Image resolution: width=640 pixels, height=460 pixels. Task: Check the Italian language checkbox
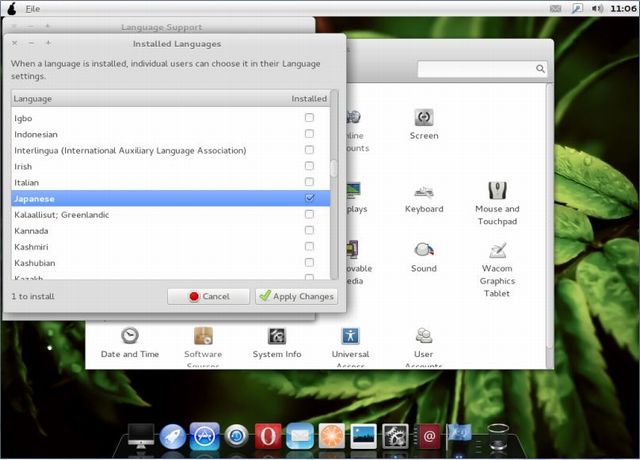(x=309, y=182)
